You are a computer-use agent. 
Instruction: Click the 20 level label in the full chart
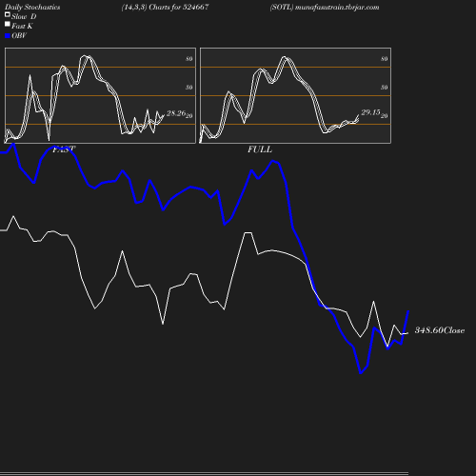tap(385, 116)
